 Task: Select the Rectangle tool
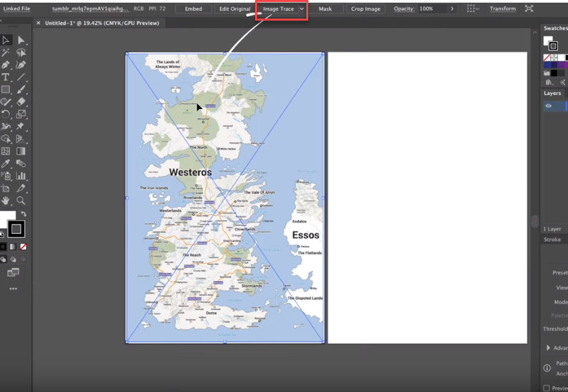5,90
